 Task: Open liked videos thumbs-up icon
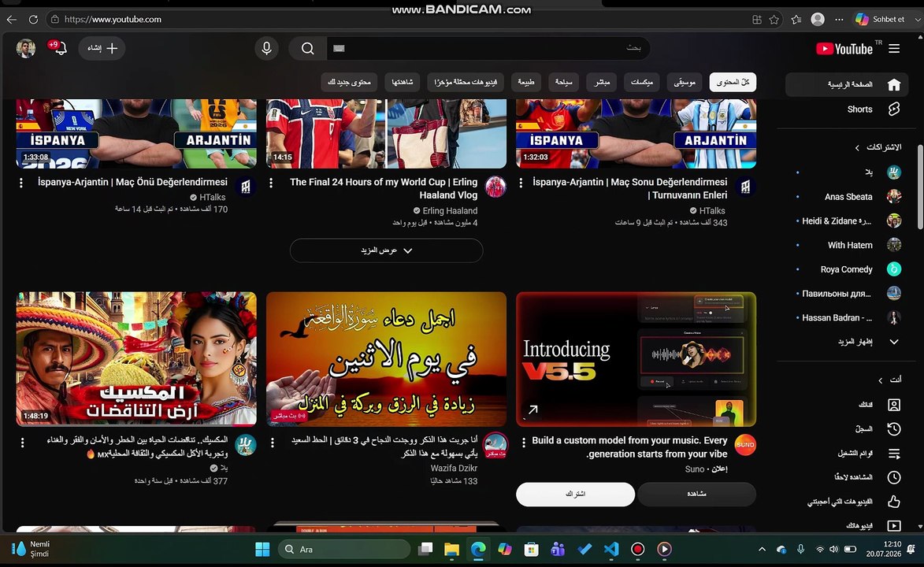[894, 501]
